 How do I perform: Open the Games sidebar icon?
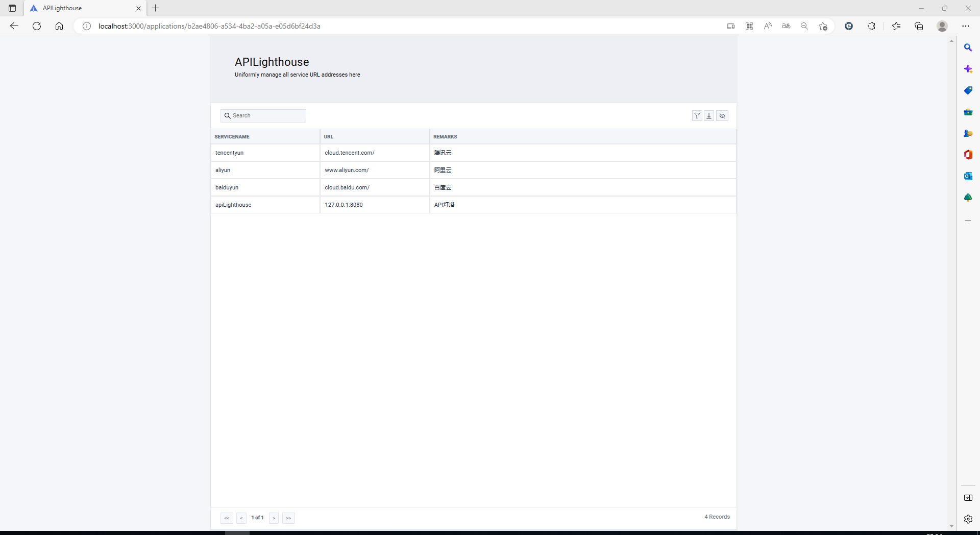click(968, 133)
